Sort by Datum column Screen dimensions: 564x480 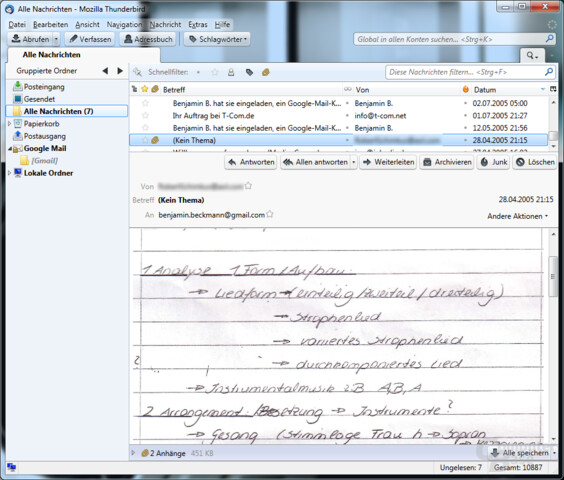(x=509, y=90)
